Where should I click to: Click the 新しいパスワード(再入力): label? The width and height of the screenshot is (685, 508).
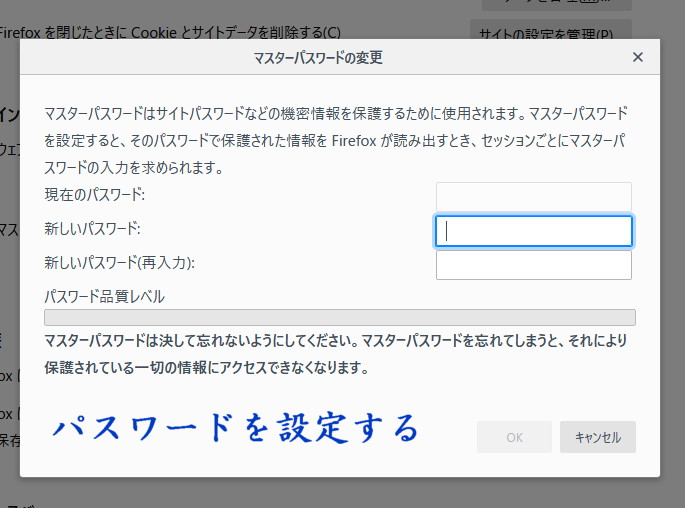pyautogui.click(x=119, y=263)
